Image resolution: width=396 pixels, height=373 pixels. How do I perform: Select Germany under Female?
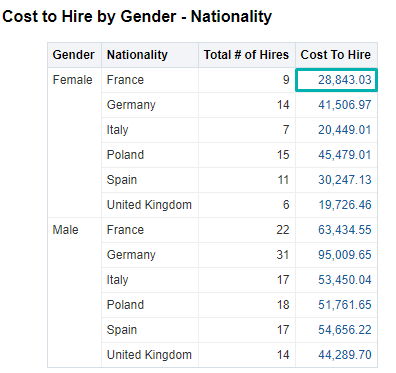[131, 105]
